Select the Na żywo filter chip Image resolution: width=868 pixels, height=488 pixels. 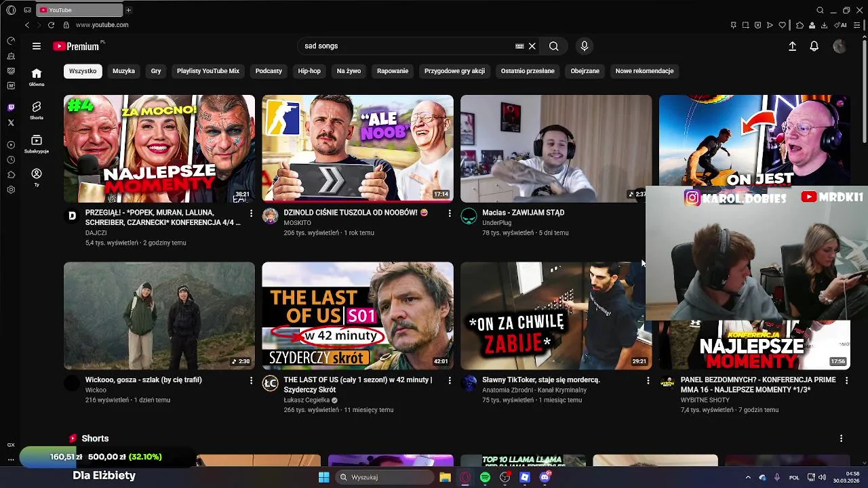point(349,71)
